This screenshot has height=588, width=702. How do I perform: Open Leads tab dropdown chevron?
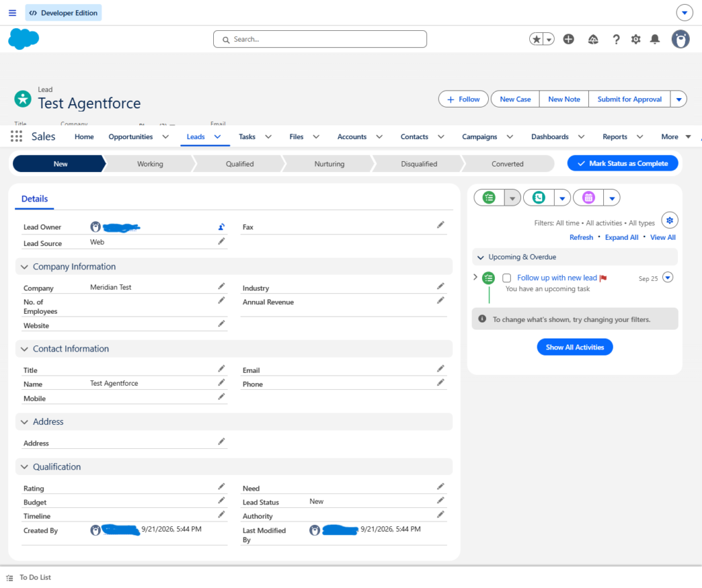[x=217, y=136]
